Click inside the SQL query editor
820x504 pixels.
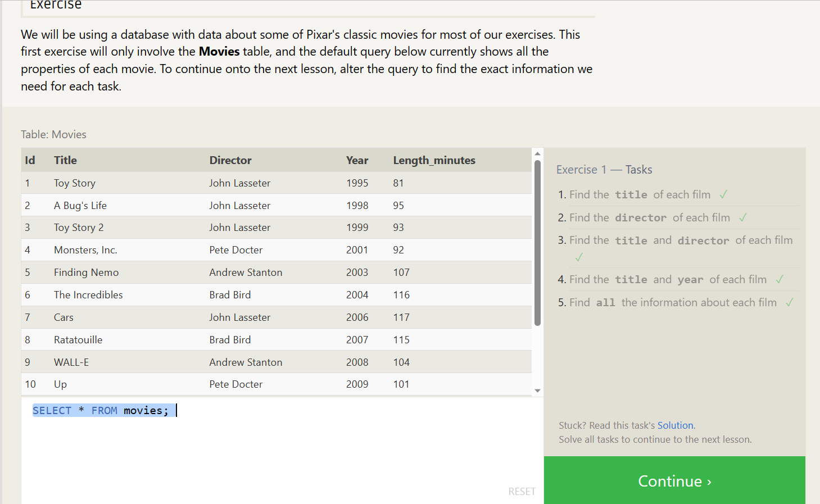click(282, 451)
